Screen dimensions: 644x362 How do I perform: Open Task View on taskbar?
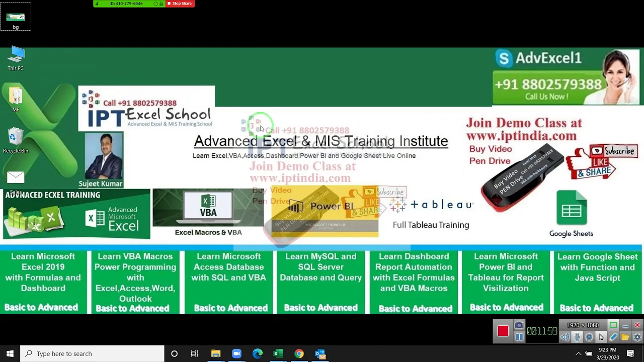[195, 353]
